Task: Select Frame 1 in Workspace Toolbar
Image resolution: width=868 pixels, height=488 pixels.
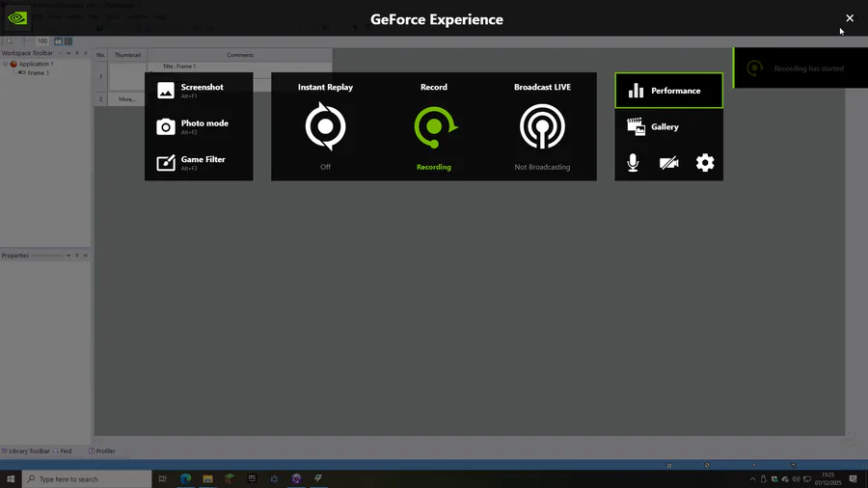Action: click(39, 73)
